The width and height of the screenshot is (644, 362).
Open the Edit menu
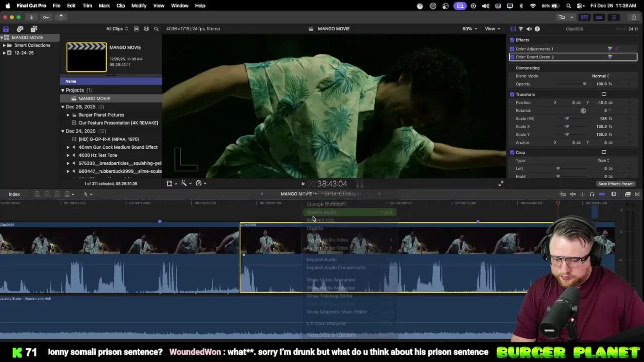pyautogui.click(x=71, y=6)
